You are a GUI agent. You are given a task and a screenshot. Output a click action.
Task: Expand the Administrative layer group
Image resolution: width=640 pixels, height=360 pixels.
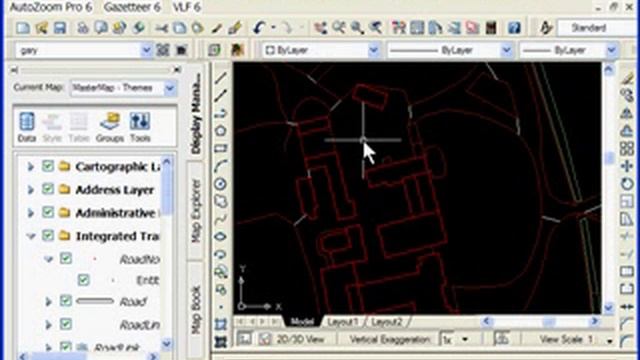coord(31,213)
